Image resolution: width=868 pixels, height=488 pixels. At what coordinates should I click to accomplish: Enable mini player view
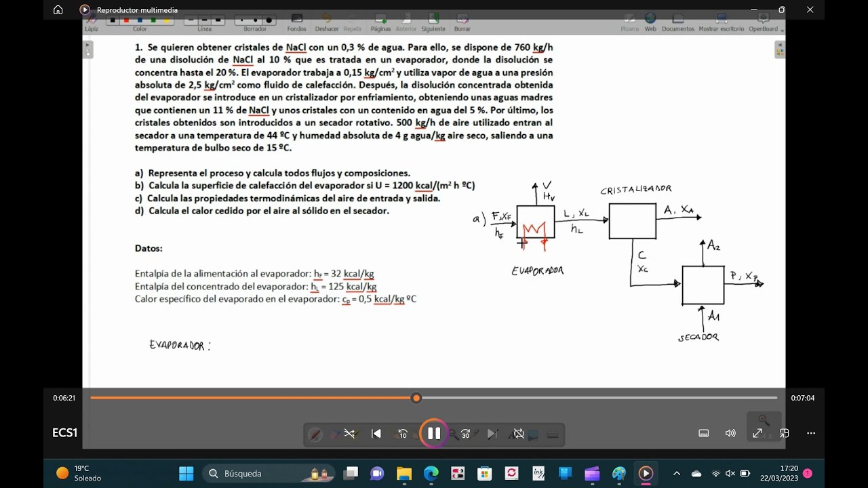pyautogui.click(x=784, y=433)
